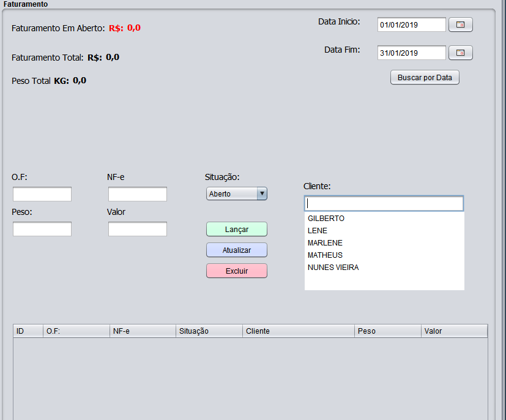Click the Peso table column header
Image resolution: width=506 pixels, height=420 pixels.
point(388,331)
